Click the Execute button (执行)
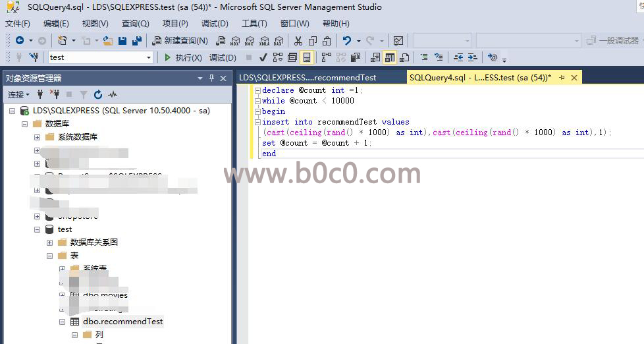 point(183,57)
